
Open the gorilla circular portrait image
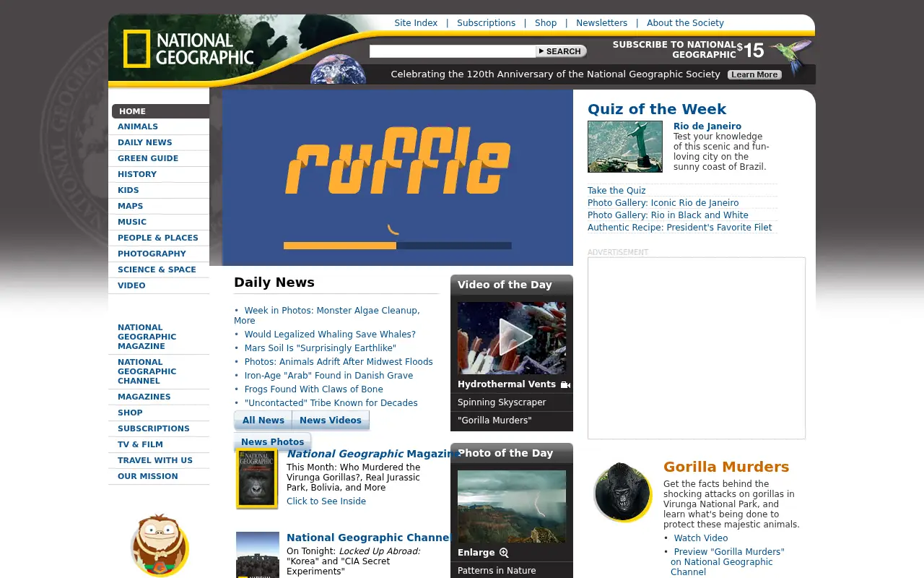[x=622, y=492]
